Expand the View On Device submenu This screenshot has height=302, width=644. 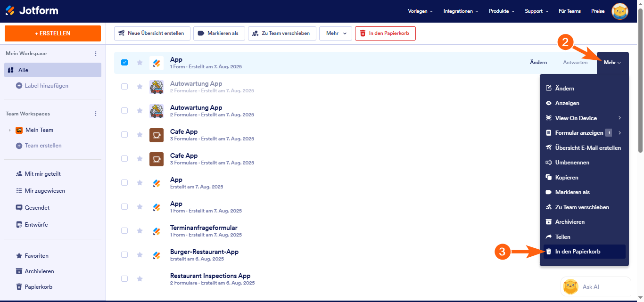click(x=620, y=118)
